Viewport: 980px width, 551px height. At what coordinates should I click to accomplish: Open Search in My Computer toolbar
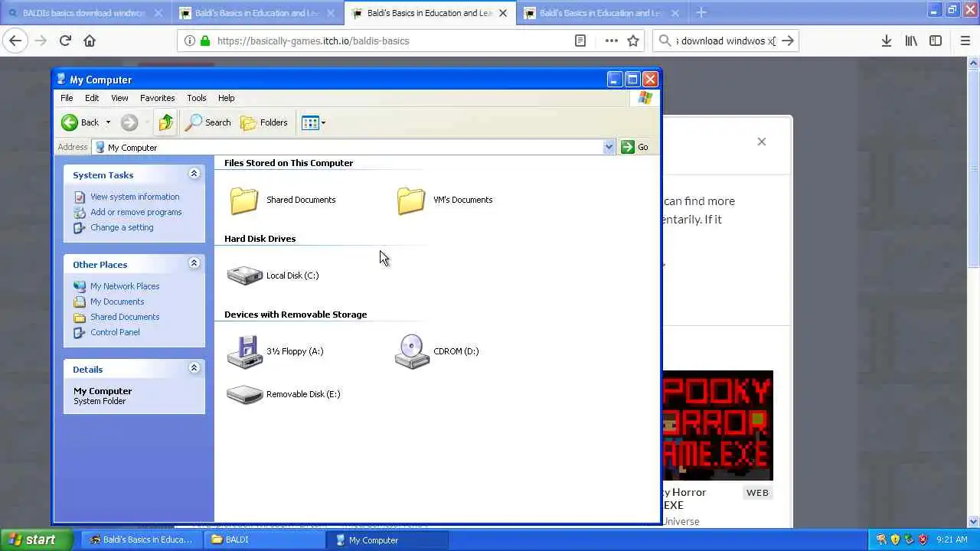pyautogui.click(x=208, y=122)
